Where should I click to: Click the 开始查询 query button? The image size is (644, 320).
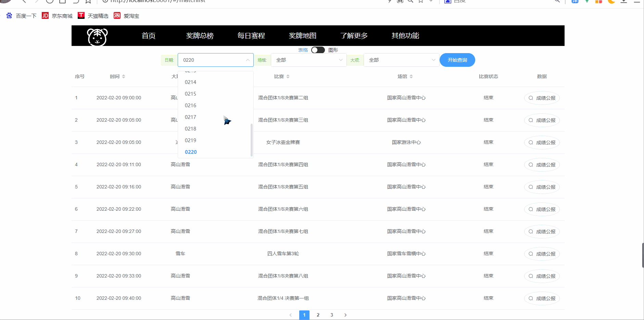click(x=457, y=60)
